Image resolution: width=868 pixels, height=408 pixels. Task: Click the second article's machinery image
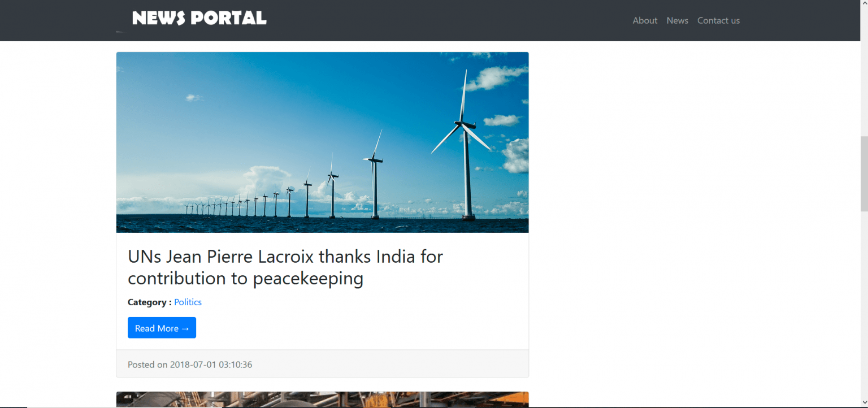tap(322, 400)
